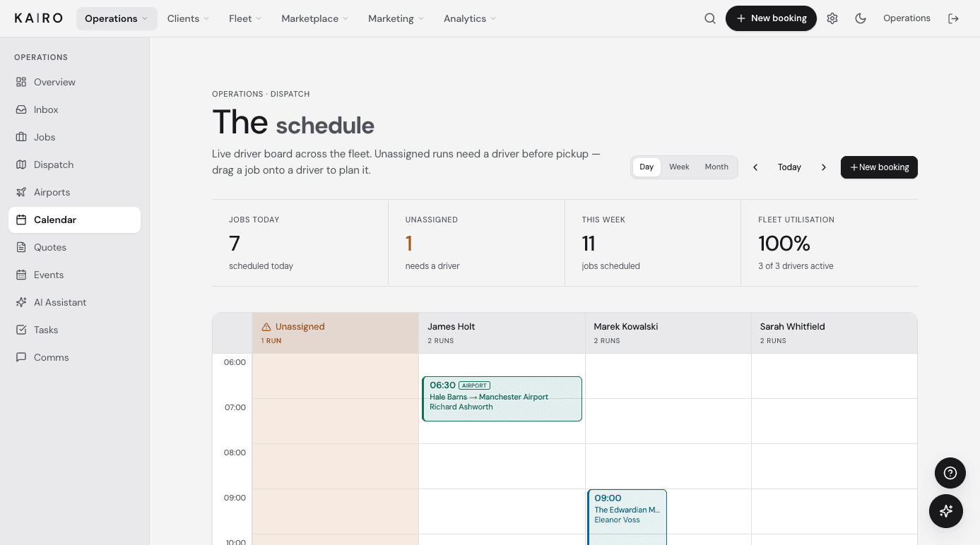Click the Inbox tray icon in sidebar
This screenshot has width=980, height=545.
21,109
